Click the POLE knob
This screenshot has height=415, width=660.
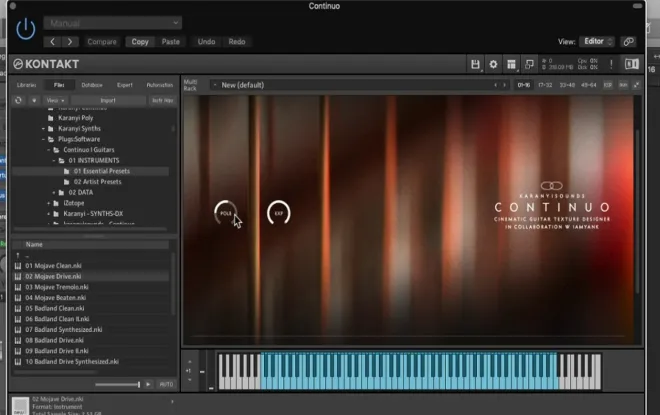pyautogui.click(x=226, y=213)
